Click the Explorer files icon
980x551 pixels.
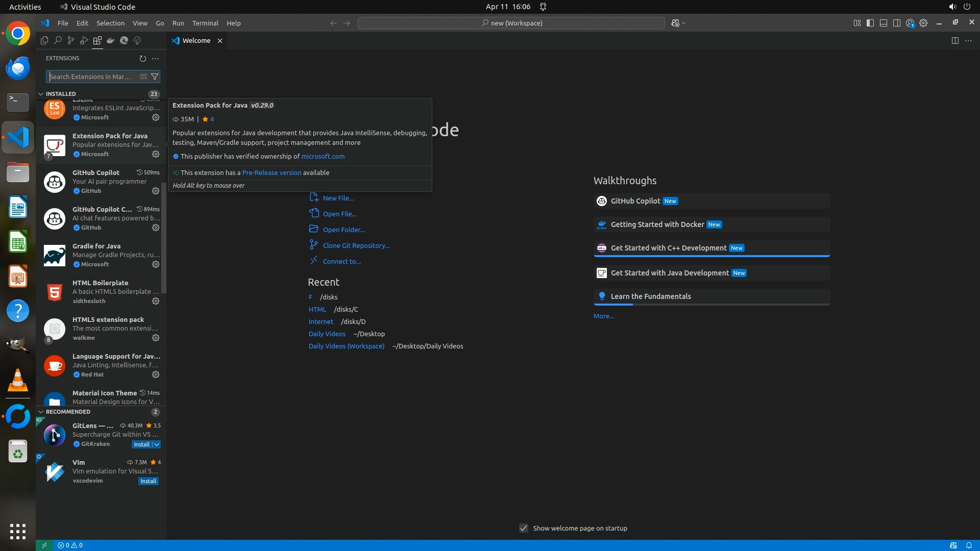point(44,40)
